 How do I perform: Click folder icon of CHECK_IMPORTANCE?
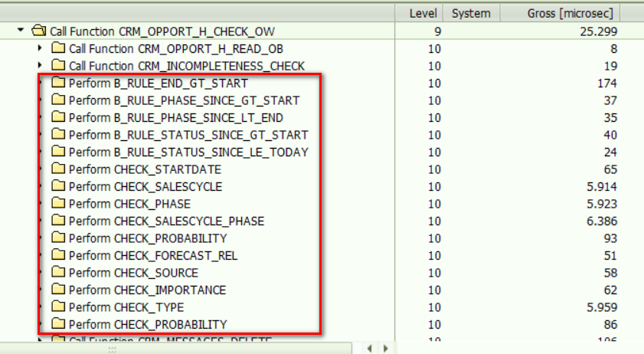[58, 290]
